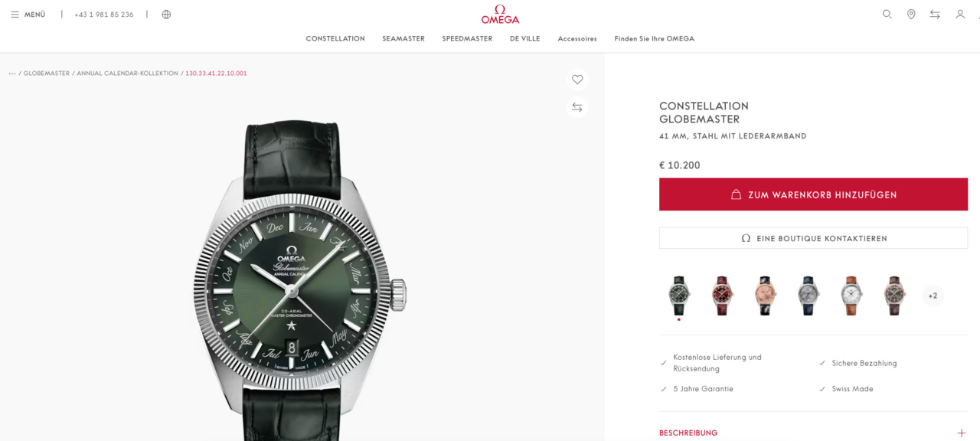Click the store locator pin icon

[911, 15]
